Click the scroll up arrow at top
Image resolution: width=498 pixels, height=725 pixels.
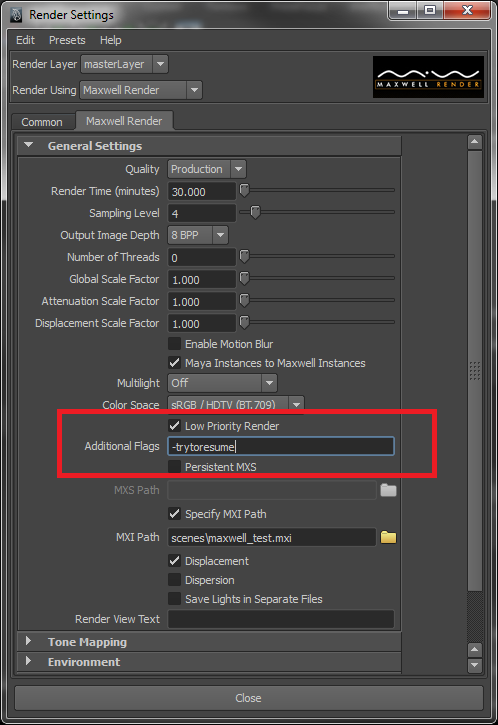click(x=474, y=142)
